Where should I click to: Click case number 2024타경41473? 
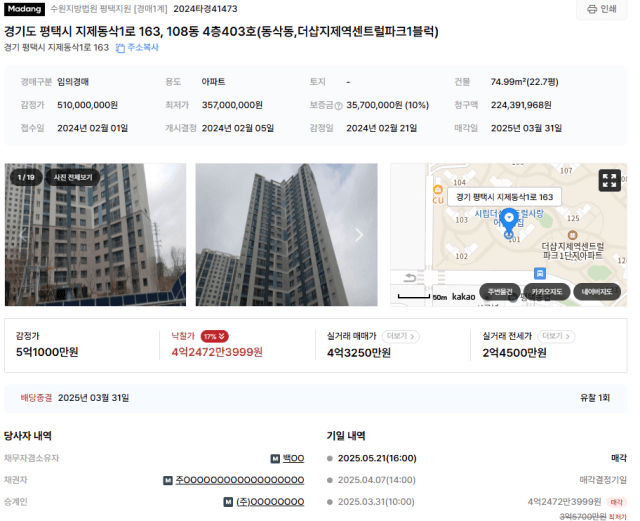[x=205, y=9]
